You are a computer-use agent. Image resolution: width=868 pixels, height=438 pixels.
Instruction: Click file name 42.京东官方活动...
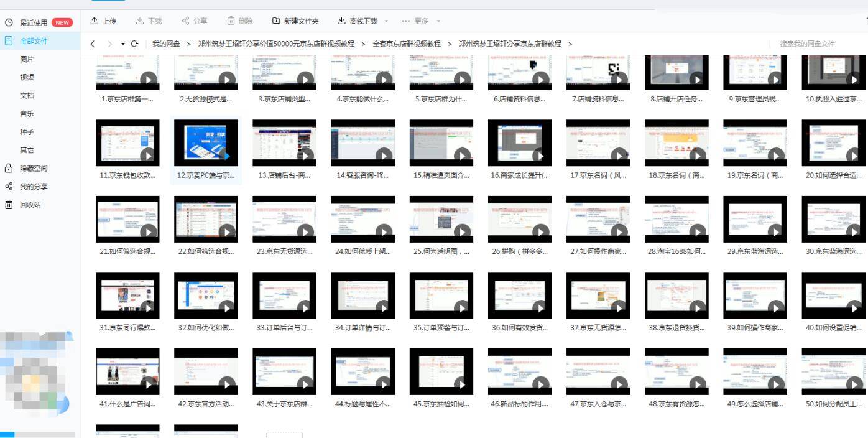[x=206, y=404]
